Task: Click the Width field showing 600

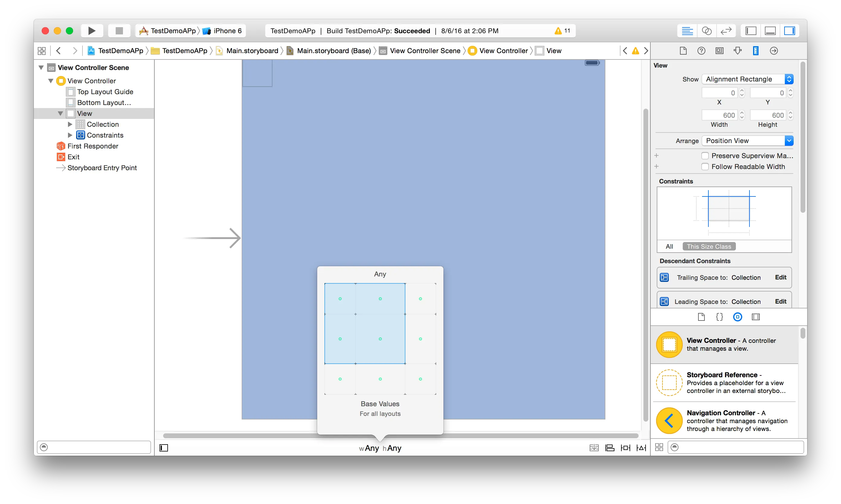Action: tap(719, 115)
